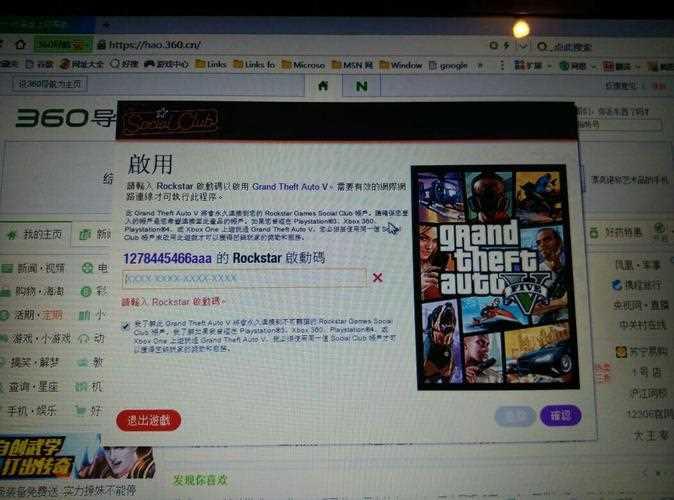674x500 pixels.
Task: Click the 'set 360 as homepage' button
Action: [50, 84]
